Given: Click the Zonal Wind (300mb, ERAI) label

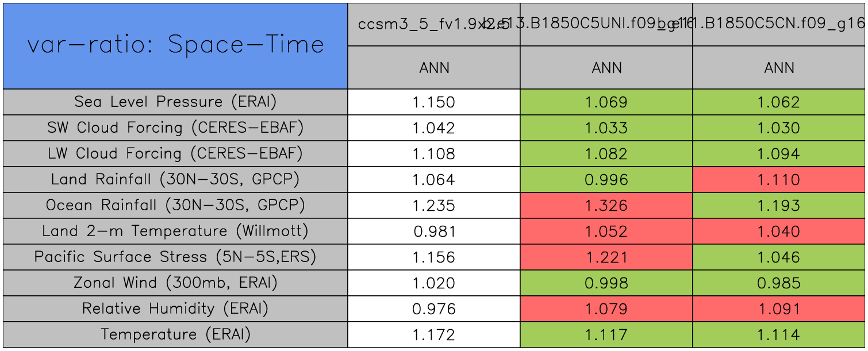Looking at the screenshot, I should click(175, 283).
